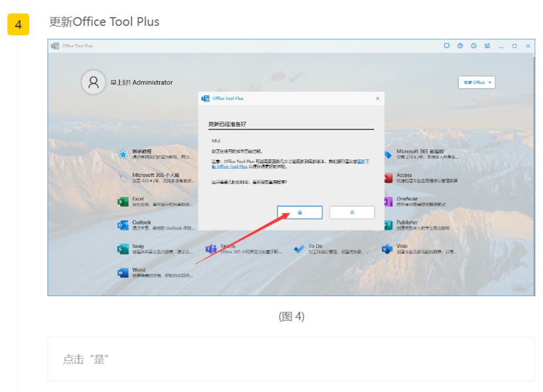543x392 pixels.
Task: Select the Outlook app icon
Action: pos(123,225)
